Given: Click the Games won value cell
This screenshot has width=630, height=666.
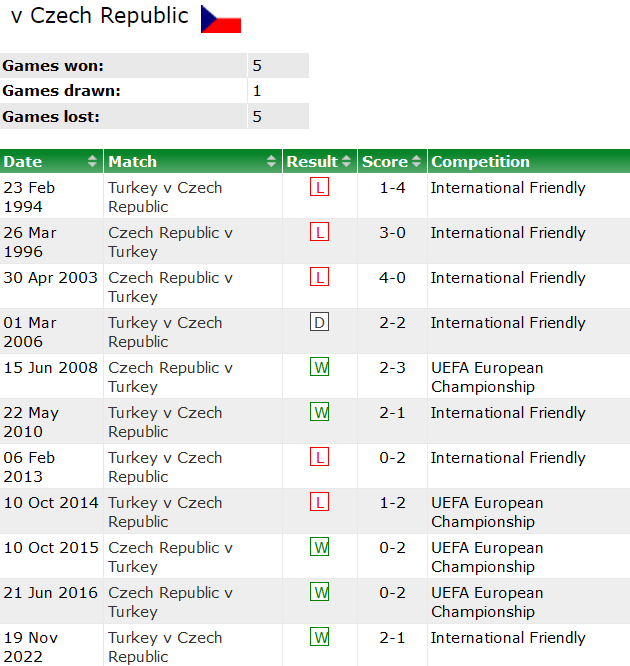Looking at the screenshot, I should 278,66.
